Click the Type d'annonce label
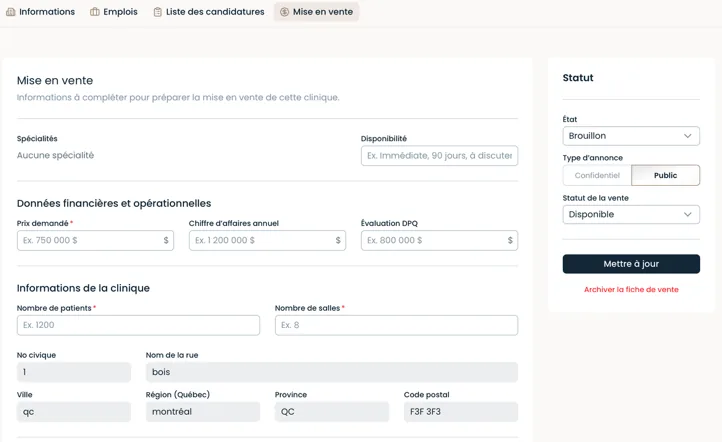The image size is (722, 442). click(x=593, y=158)
